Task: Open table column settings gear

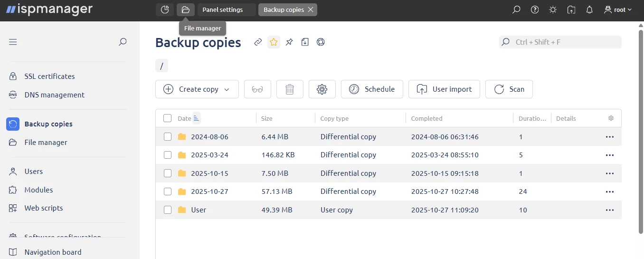Action: pos(611,118)
